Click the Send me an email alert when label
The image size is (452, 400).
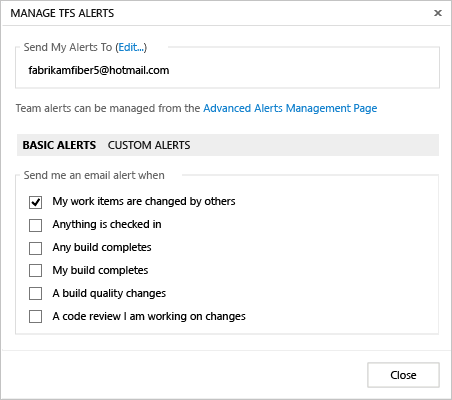click(x=94, y=175)
